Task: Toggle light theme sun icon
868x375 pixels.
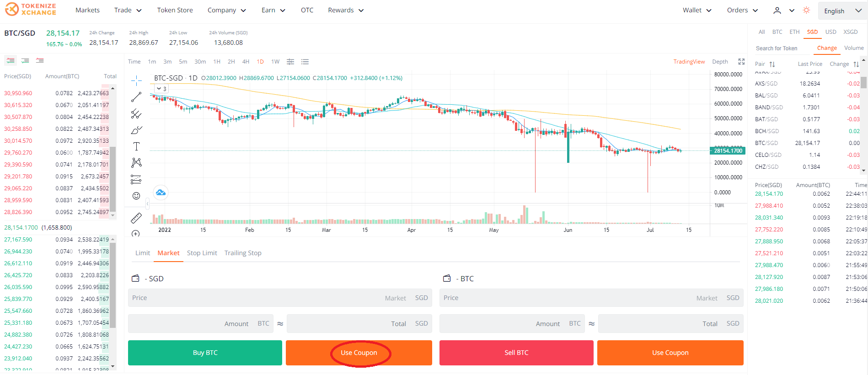Action: click(x=806, y=10)
